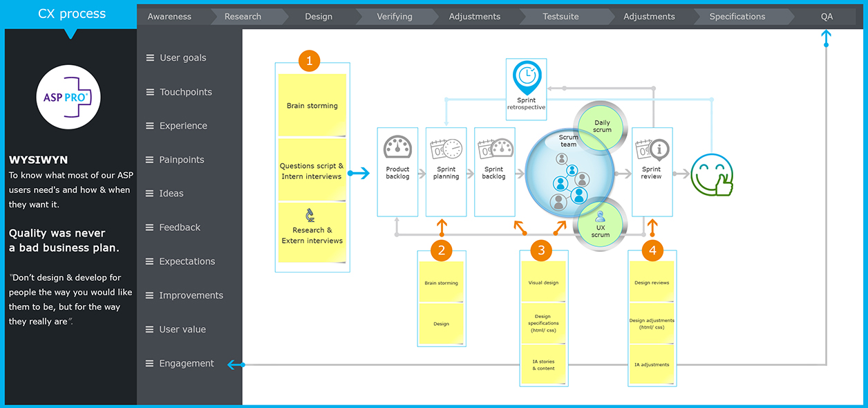
Task: Click the Product backlog gauge icon
Action: click(397, 148)
